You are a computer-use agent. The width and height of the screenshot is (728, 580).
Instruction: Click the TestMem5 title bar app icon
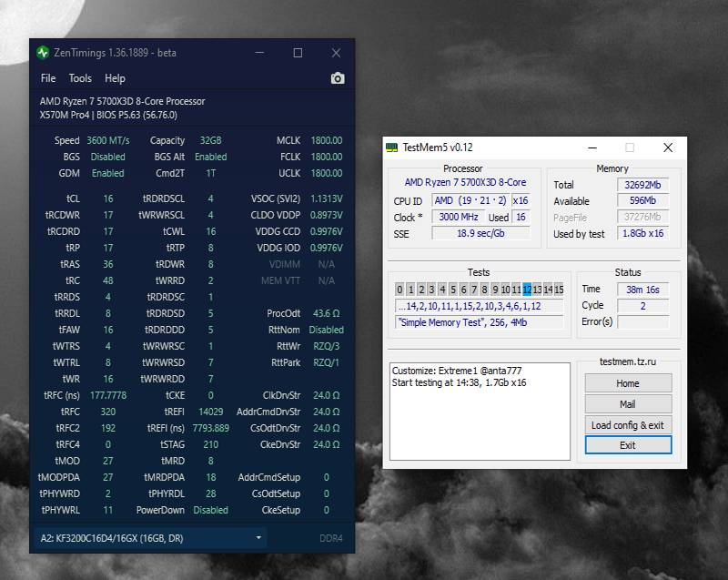(391, 148)
